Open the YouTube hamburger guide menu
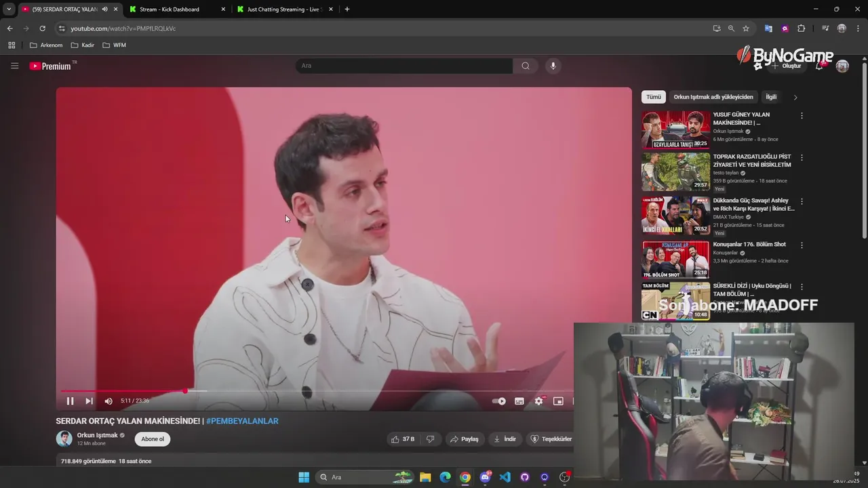Viewport: 868px width, 488px height. tap(14, 66)
